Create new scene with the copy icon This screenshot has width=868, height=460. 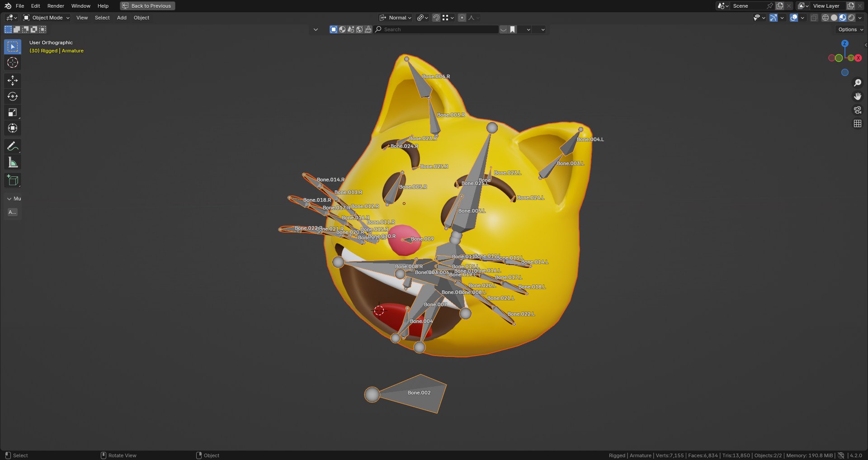[x=780, y=6]
